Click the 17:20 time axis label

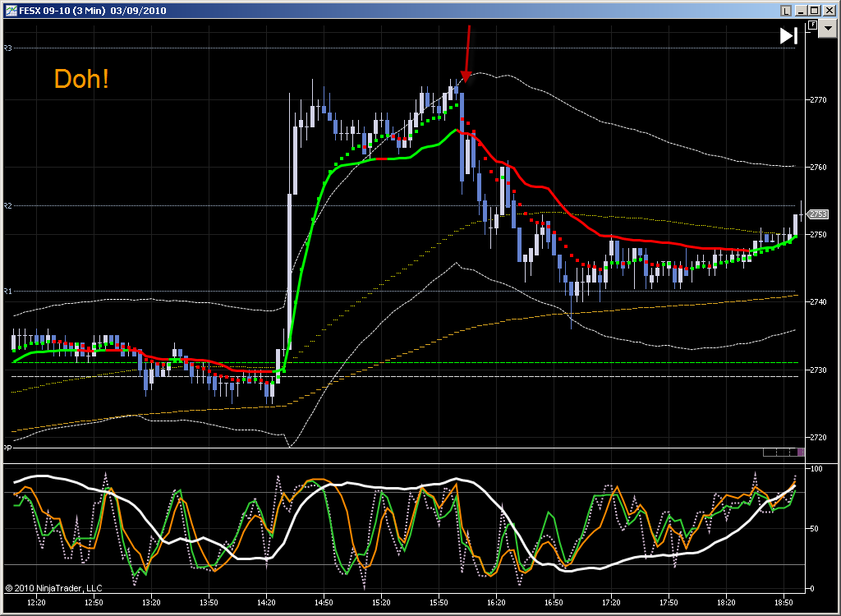click(611, 603)
